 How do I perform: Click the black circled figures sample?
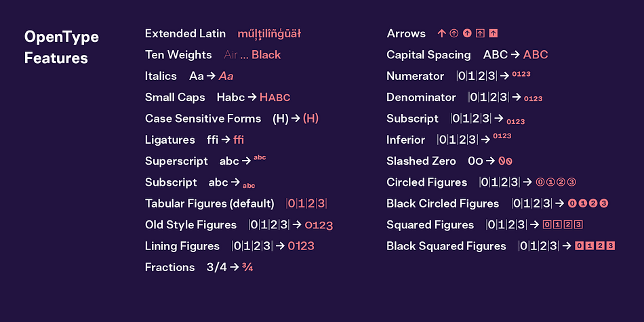click(x=588, y=203)
